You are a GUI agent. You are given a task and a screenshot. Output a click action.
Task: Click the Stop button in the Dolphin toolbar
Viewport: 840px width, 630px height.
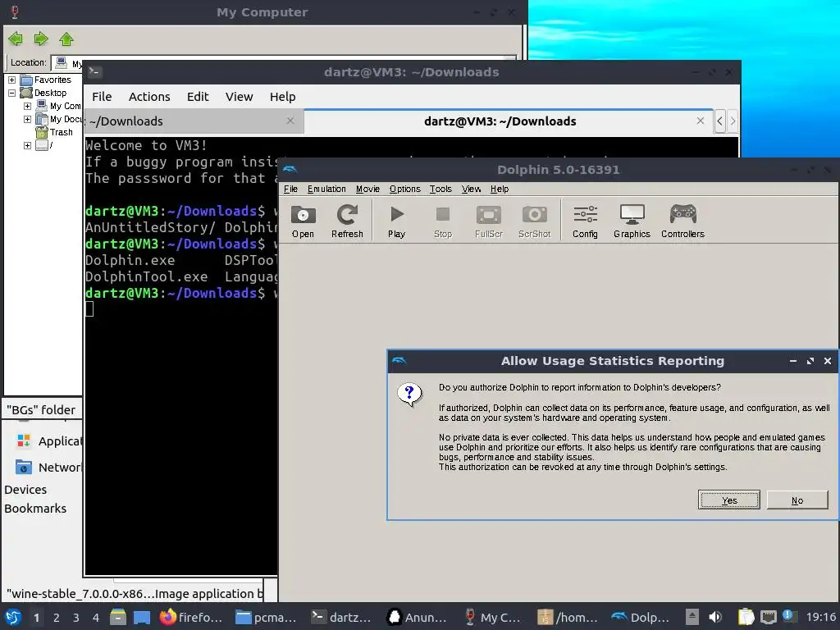point(442,221)
